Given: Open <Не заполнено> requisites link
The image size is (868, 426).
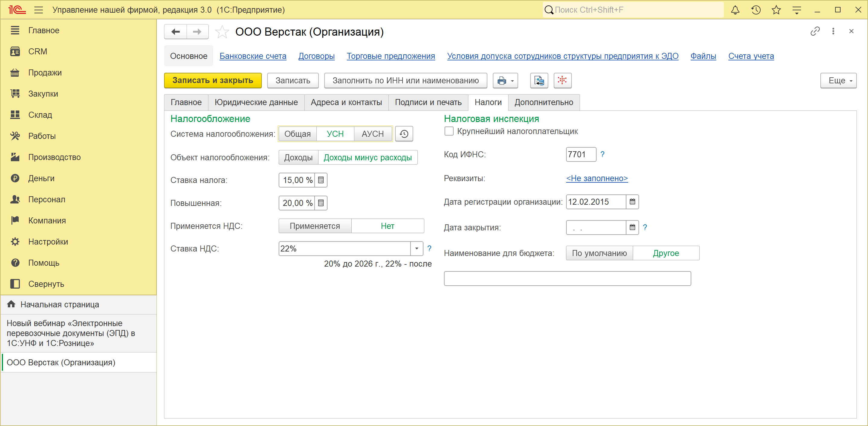Looking at the screenshot, I should click(x=597, y=178).
